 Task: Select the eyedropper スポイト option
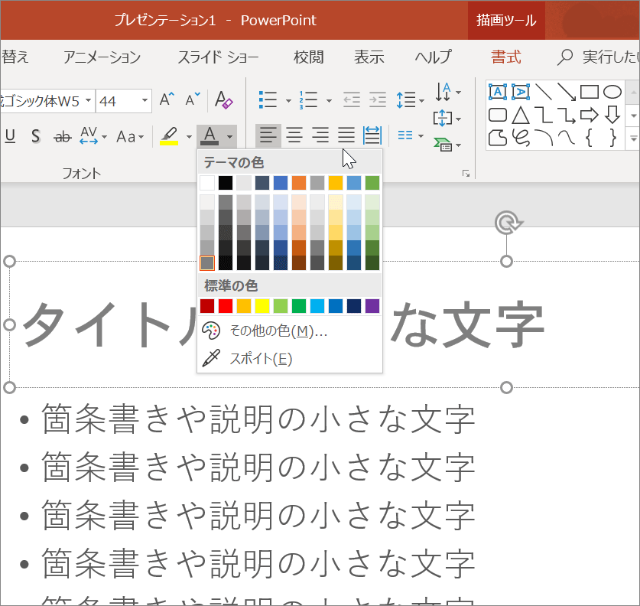point(260,358)
